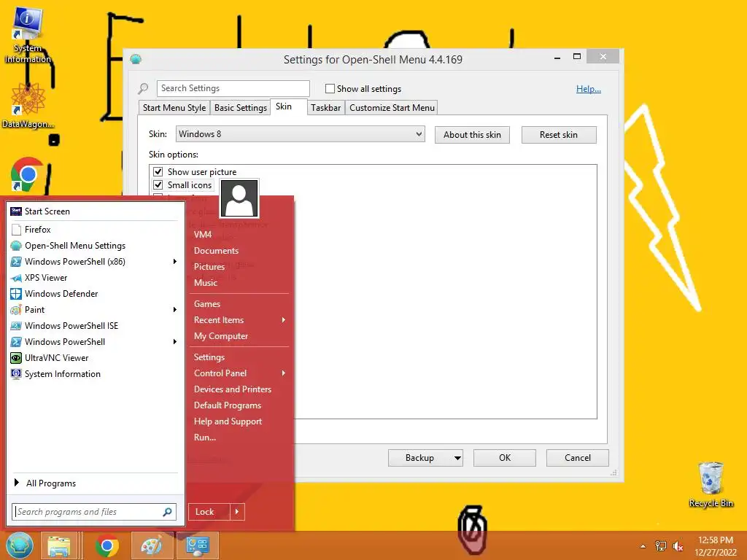Open Paint from the taskbar
Viewport: 747px width, 560px height.
point(152,546)
